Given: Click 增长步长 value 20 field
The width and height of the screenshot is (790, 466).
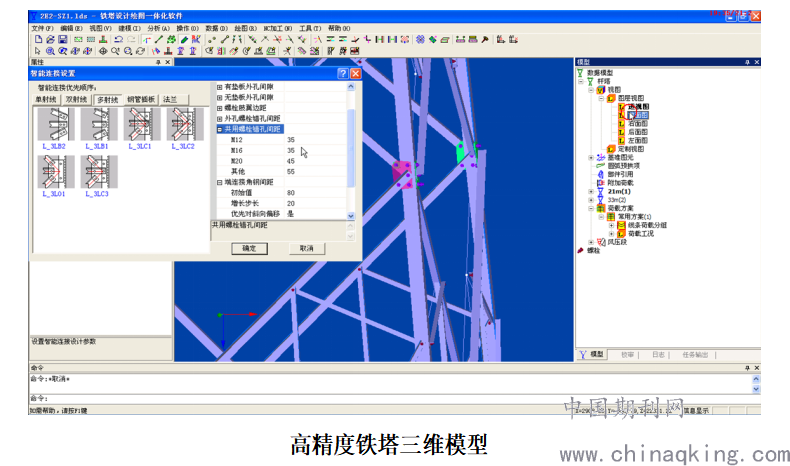Looking at the screenshot, I should 315,204.
